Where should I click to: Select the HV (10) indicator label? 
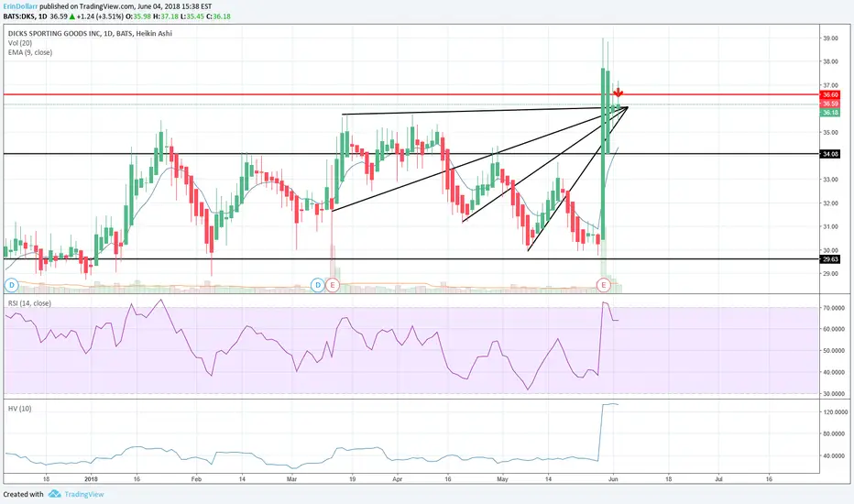(x=19, y=408)
